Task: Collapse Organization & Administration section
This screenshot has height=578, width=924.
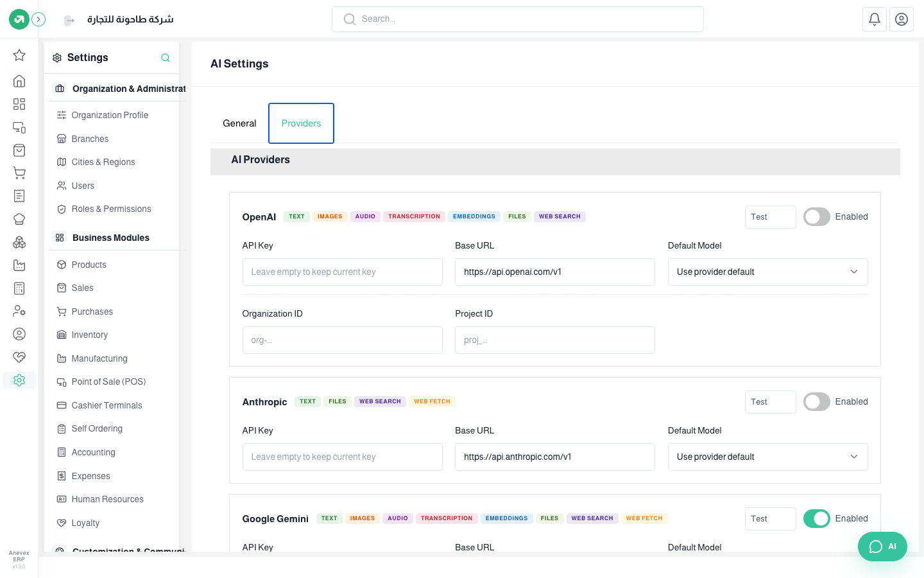Action: pyautogui.click(x=116, y=89)
